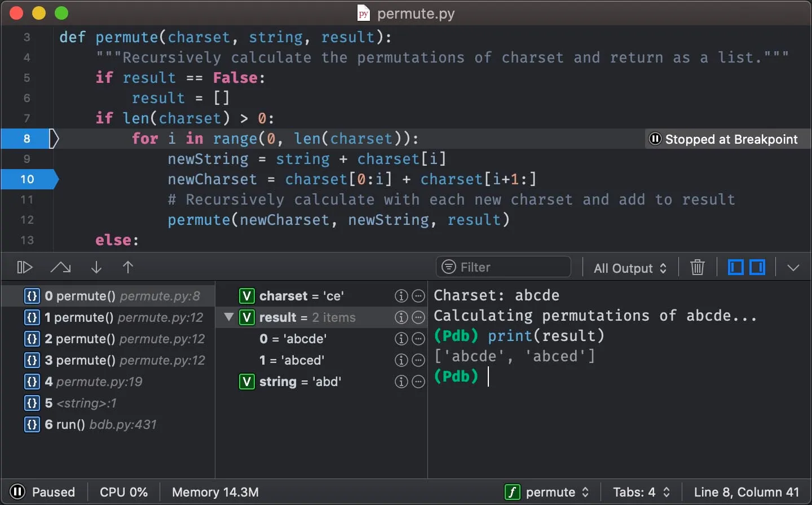Click the Python file icon beside permute.py
This screenshot has width=812, height=505.
click(363, 13)
